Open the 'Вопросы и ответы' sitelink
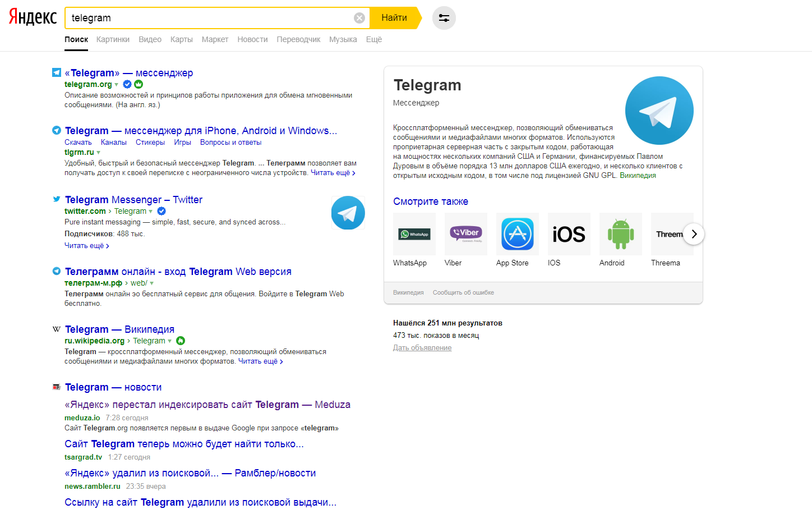This screenshot has width=812, height=509. tap(230, 143)
